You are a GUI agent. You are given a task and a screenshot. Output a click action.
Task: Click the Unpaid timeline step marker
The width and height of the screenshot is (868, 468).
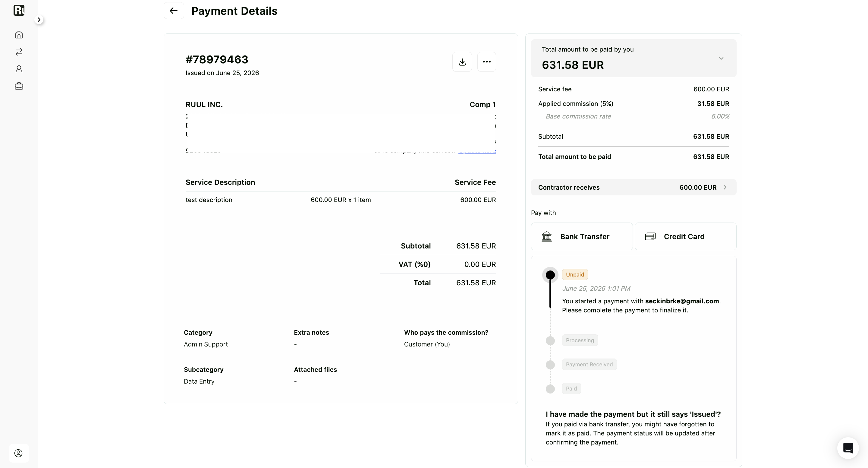click(x=550, y=275)
